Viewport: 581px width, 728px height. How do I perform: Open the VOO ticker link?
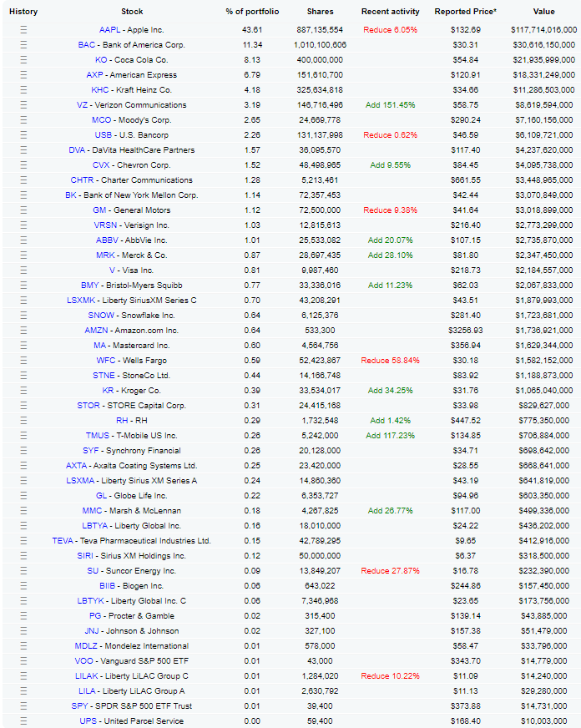pyautogui.click(x=84, y=660)
